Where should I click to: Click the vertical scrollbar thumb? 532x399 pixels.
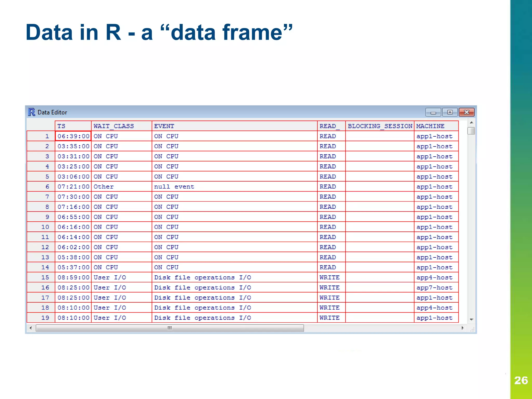(x=471, y=131)
